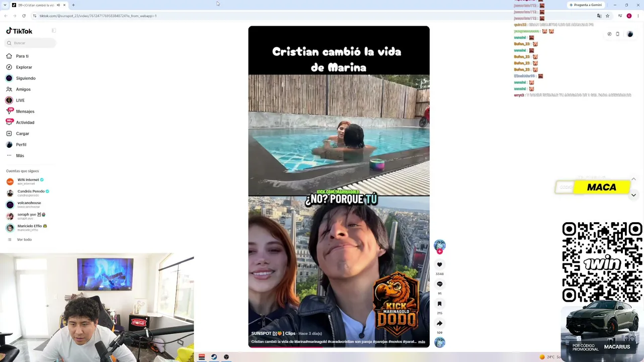The width and height of the screenshot is (644, 362).
Task: Open the spinning sound disc icon
Action: [x=440, y=342]
